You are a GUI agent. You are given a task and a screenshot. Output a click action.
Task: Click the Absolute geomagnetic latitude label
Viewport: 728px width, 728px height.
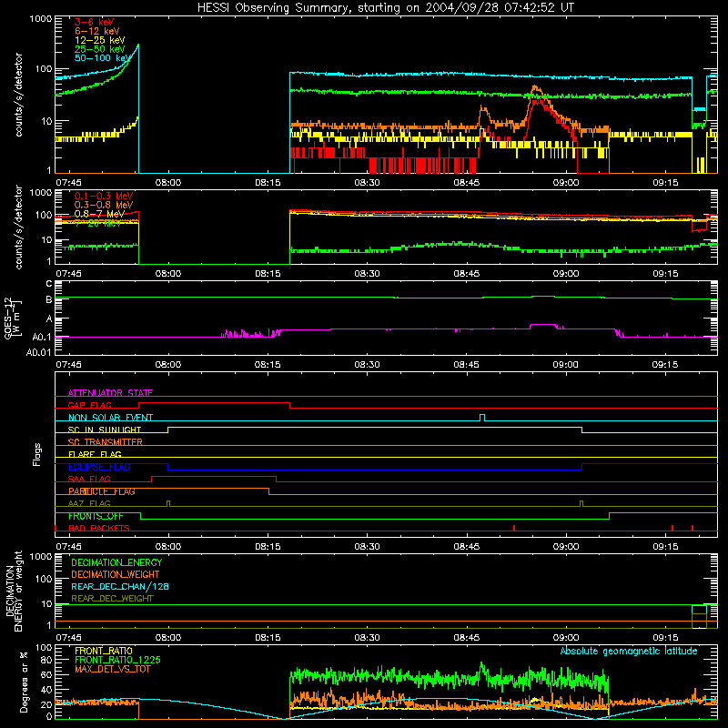coord(629,651)
